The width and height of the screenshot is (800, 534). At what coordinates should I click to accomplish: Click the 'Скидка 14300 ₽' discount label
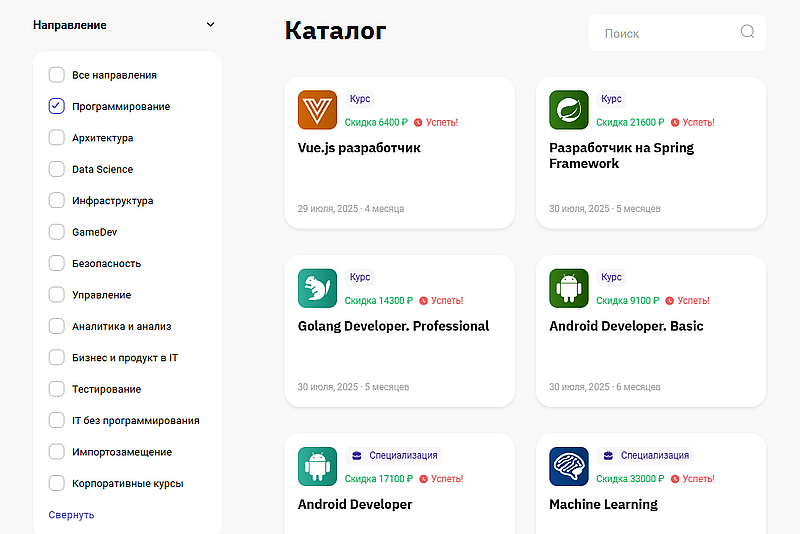[x=379, y=301]
